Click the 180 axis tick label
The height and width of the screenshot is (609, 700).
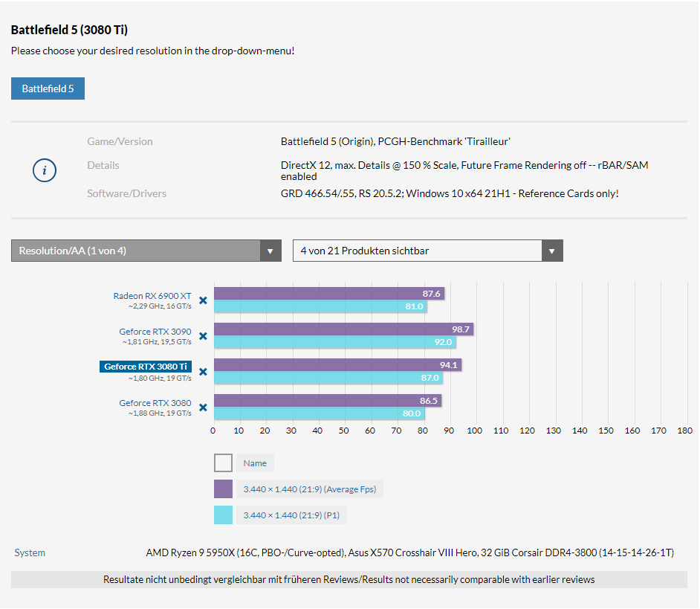pyautogui.click(x=685, y=431)
